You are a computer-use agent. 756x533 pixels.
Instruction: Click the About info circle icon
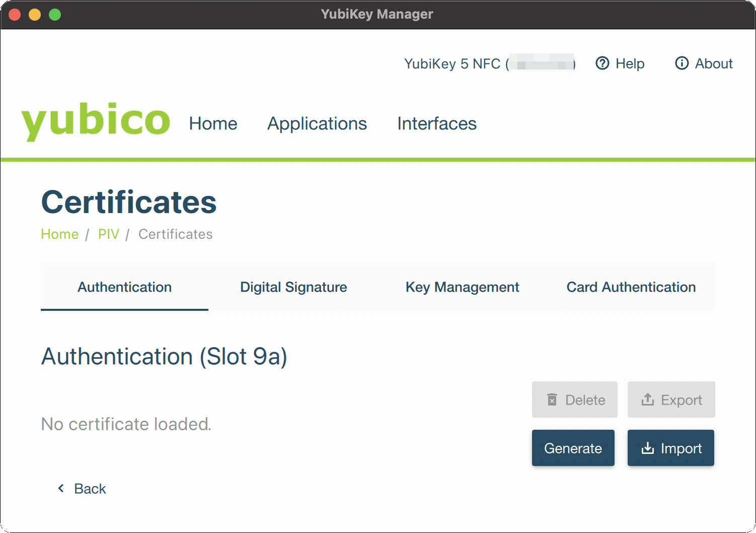click(x=682, y=63)
